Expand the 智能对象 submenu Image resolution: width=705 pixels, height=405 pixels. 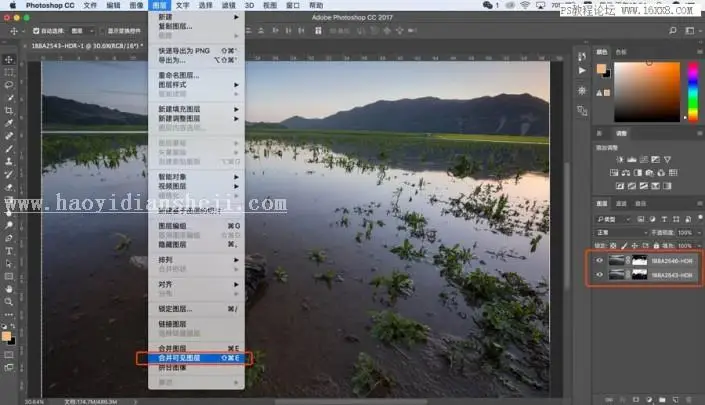coord(196,177)
